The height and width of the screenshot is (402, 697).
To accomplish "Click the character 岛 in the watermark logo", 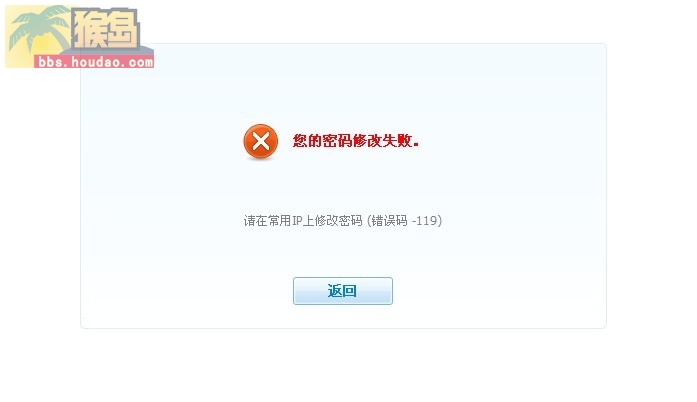I will coord(122,29).
